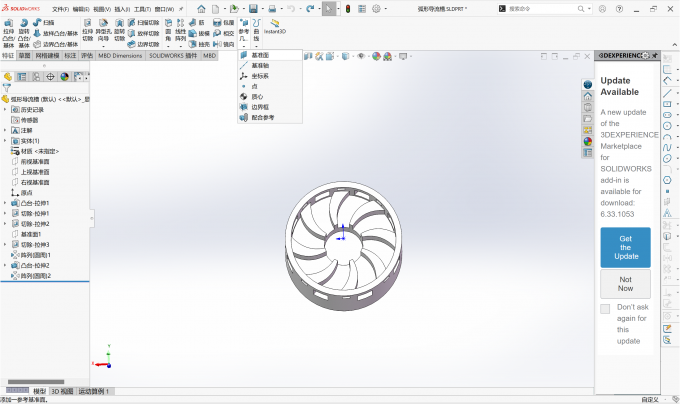Open the 文件(F) menu

tap(60, 9)
